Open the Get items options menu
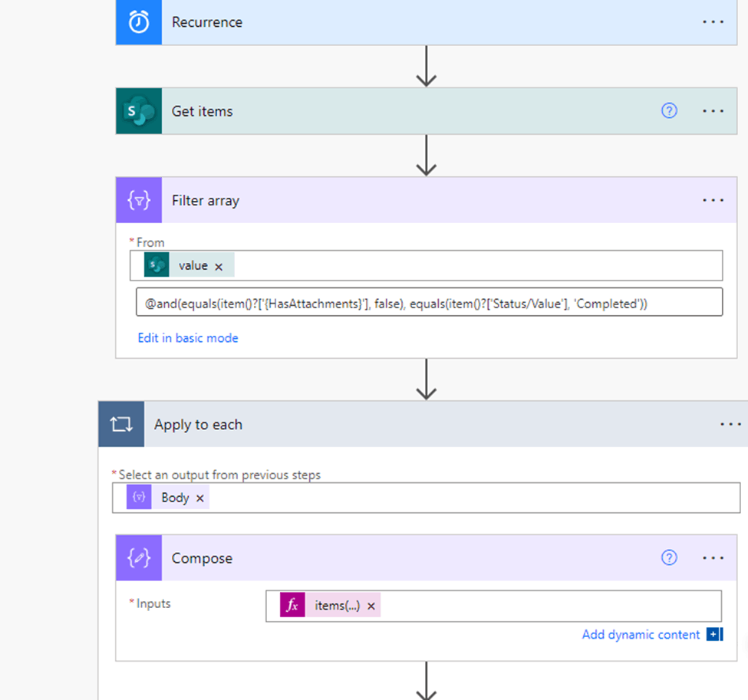 click(x=713, y=111)
